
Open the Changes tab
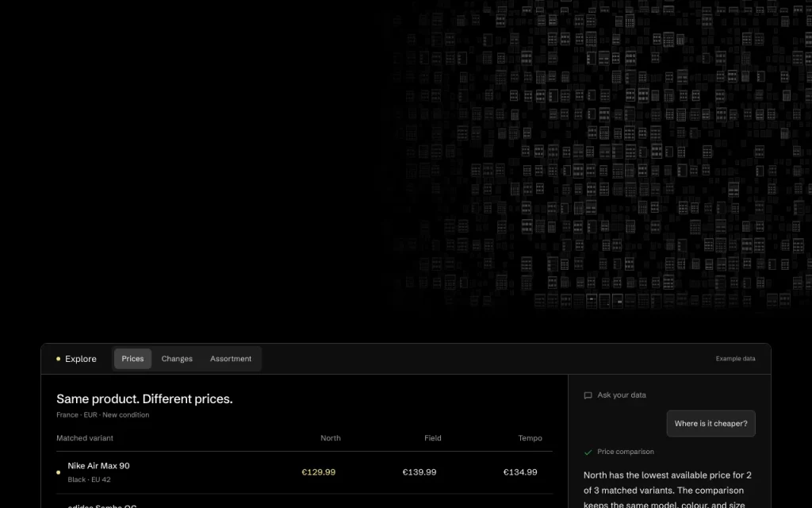coord(177,359)
